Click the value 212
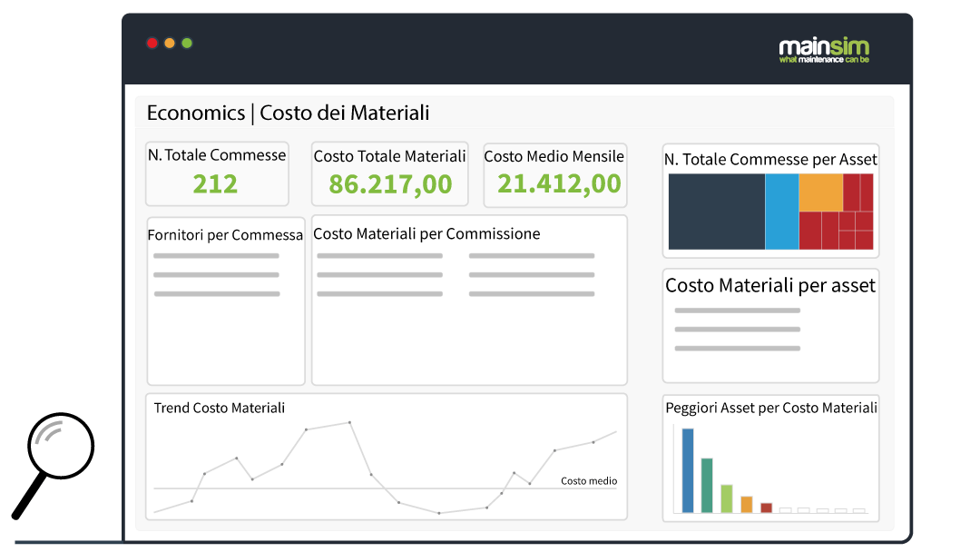 215,183
